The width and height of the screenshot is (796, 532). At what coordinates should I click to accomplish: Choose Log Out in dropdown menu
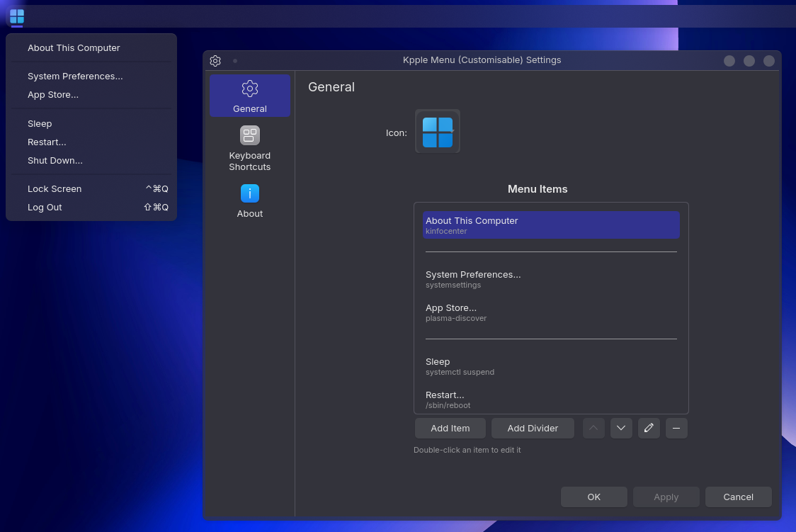click(91, 207)
